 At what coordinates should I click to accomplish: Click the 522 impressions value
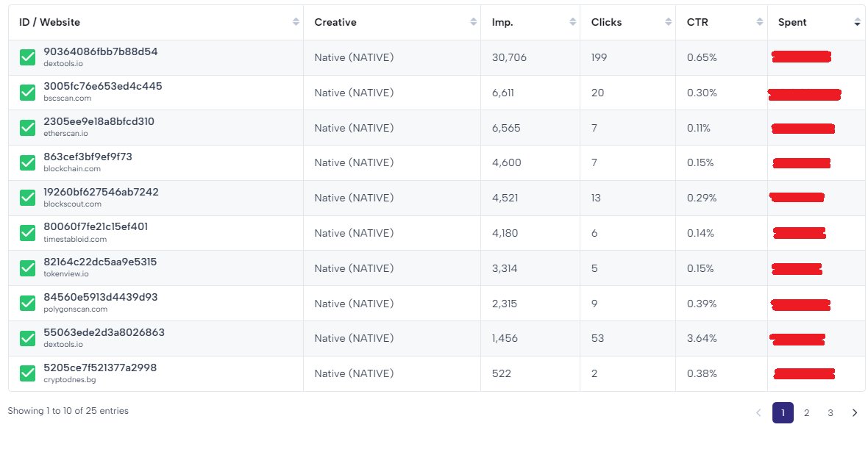(502, 373)
